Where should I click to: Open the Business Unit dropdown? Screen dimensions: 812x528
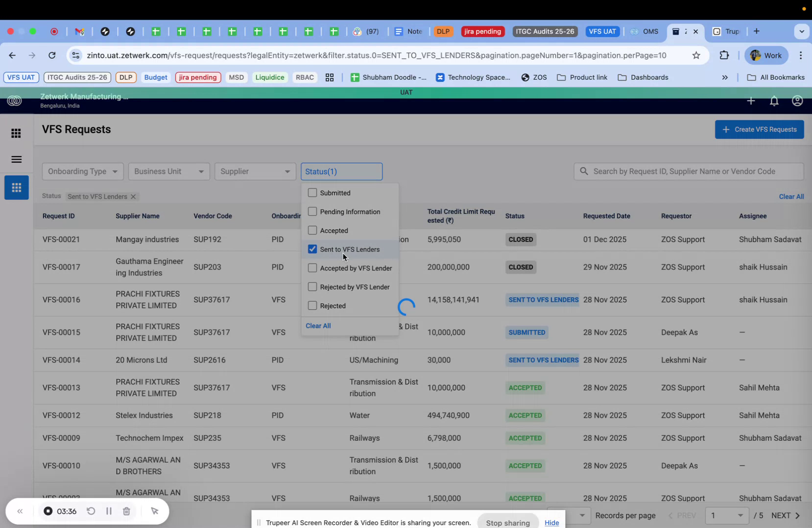pyautogui.click(x=168, y=171)
